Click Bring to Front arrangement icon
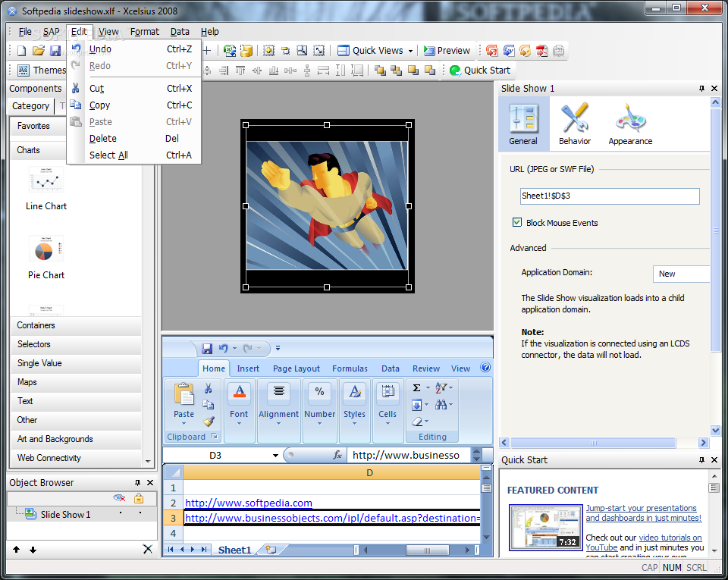 point(380,70)
